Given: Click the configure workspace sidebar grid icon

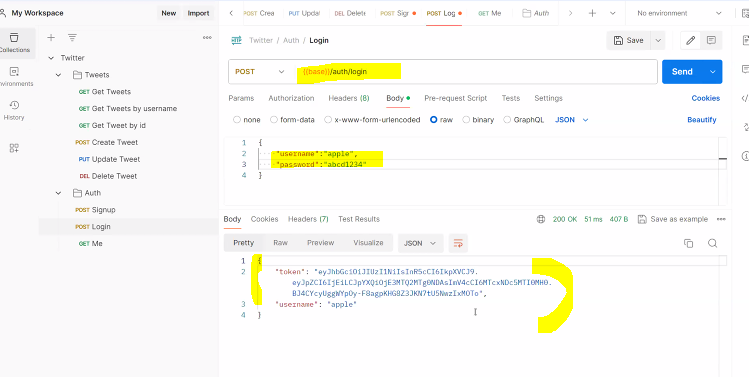Looking at the screenshot, I should (x=14, y=148).
